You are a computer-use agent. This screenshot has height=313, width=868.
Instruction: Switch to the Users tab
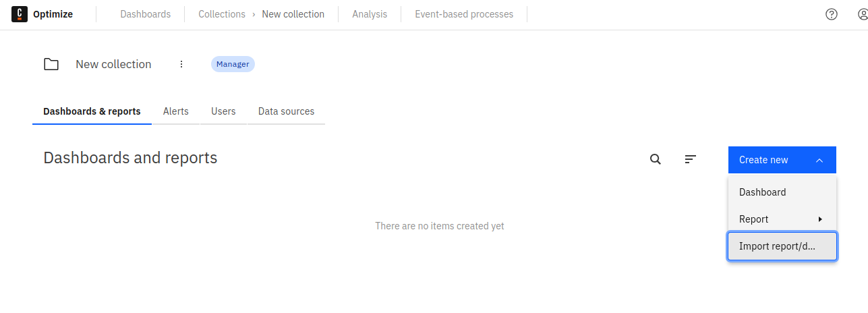pyautogui.click(x=223, y=111)
